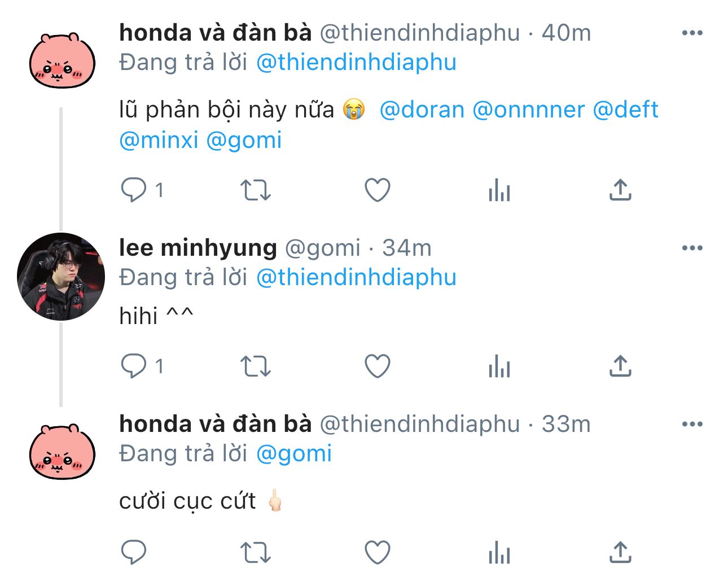
Task: Open more options on lee minhyung's tweet
Action: [692, 248]
